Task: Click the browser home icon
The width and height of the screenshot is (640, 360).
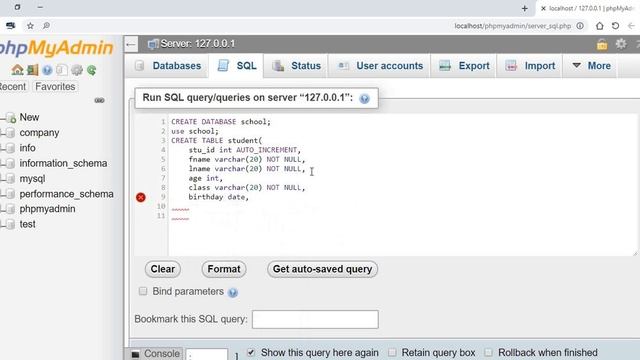Action: 599,26
